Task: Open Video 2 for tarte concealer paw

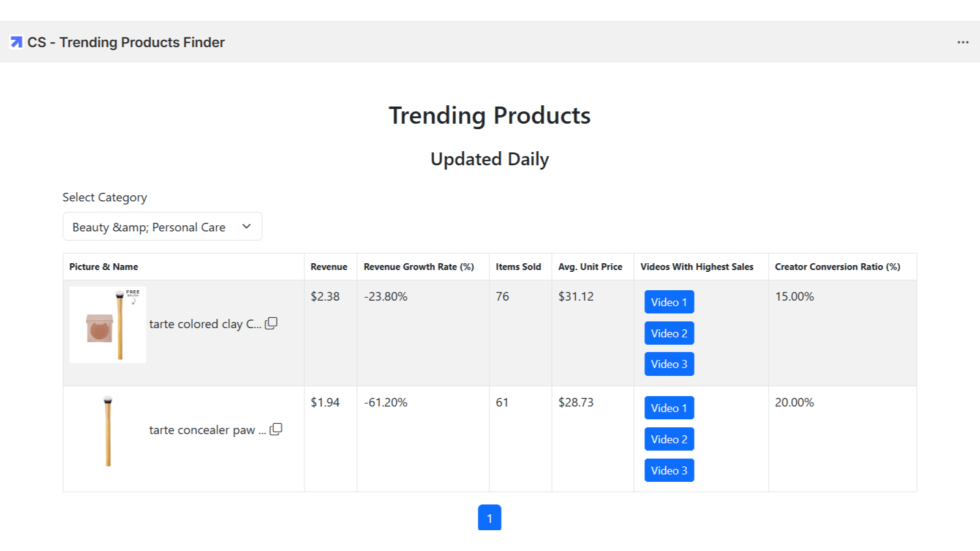Action: [669, 439]
